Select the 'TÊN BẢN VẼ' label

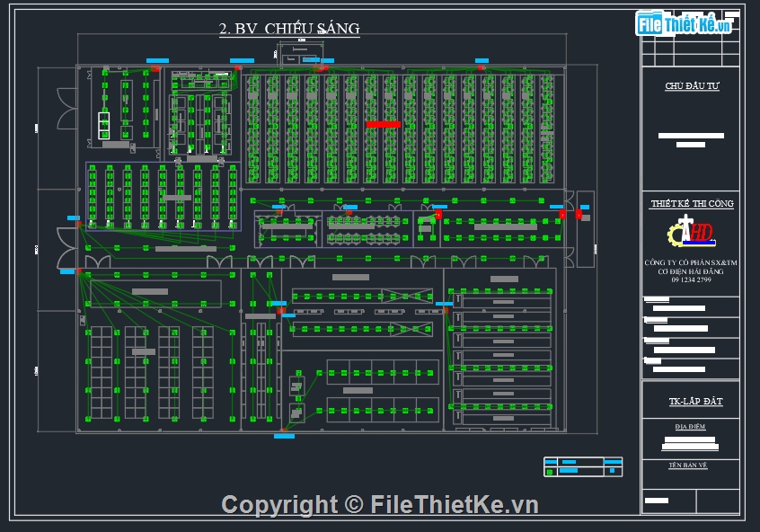coord(690,465)
